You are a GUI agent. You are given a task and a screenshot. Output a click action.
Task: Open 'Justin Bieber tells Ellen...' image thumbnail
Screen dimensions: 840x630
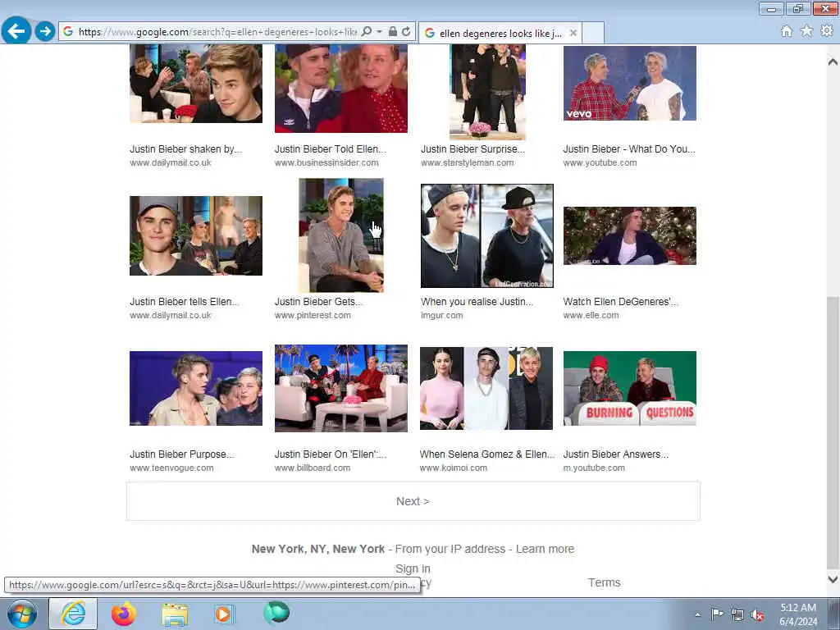[196, 235]
